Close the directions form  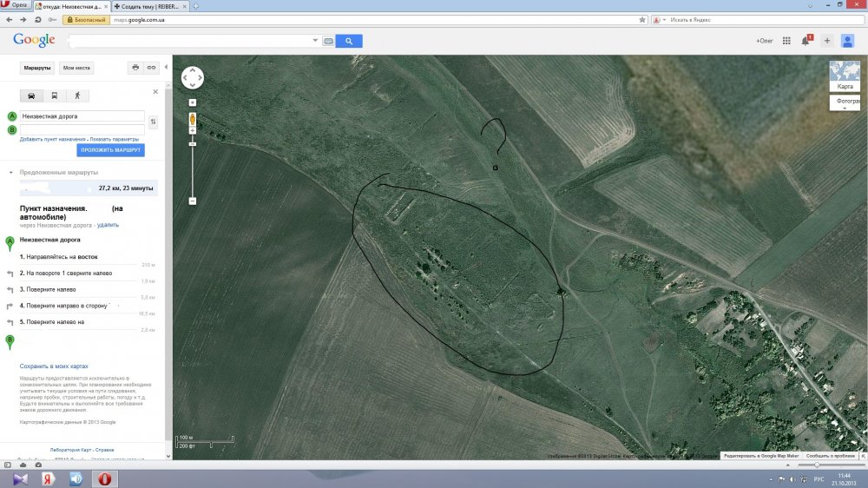click(155, 91)
